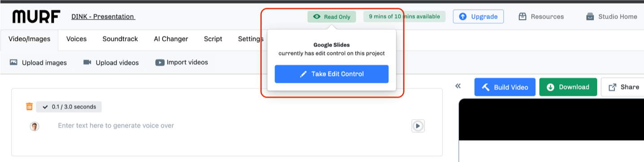The image size is (644, 162).
Task: Select the voice avatar icon
Action: (x=35, y=126)
